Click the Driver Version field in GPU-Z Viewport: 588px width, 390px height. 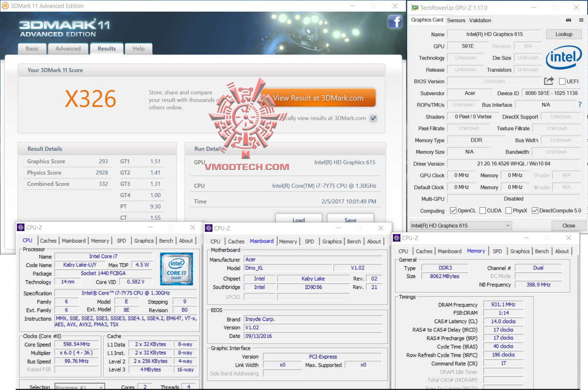(514, 163)
